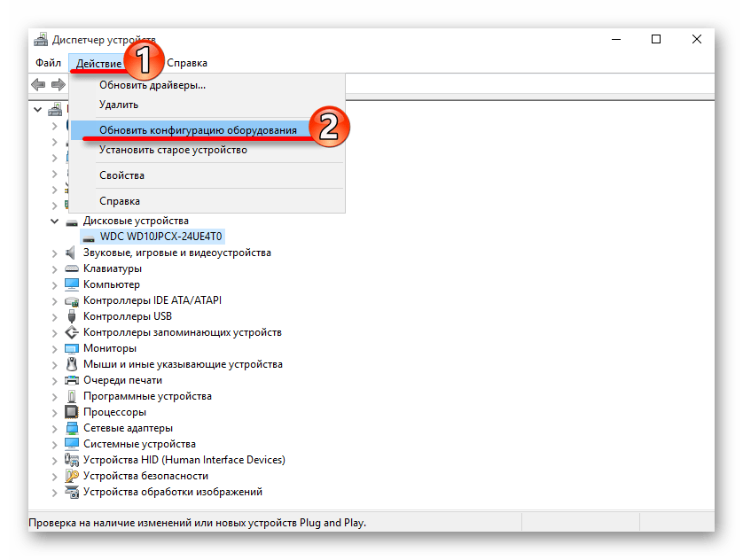Select Устройства безопасности row

click(145, 476)
